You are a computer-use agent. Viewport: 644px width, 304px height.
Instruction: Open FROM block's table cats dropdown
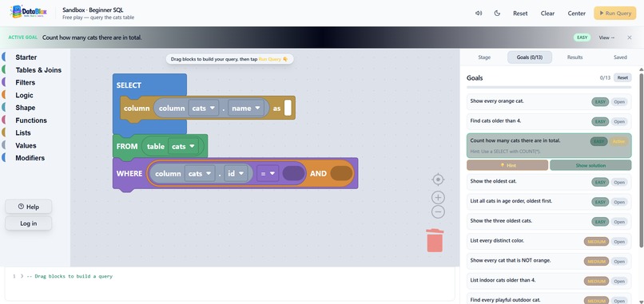[183, 147]
